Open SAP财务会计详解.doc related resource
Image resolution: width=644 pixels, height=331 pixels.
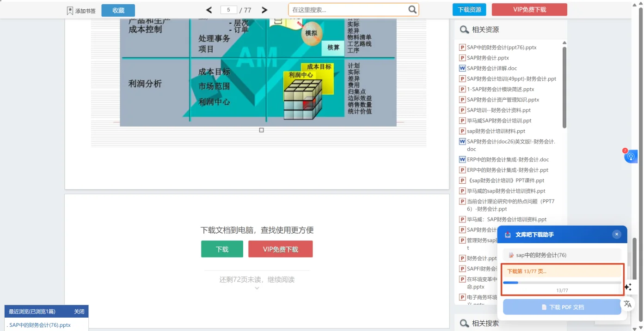coord(492,68)
